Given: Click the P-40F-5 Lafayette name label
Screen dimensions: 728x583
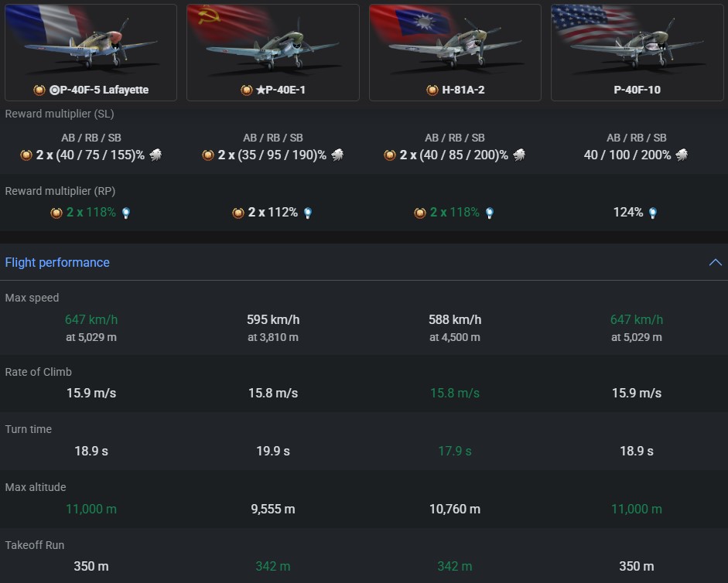Looking at the screenshot, I should coord(98,90).
